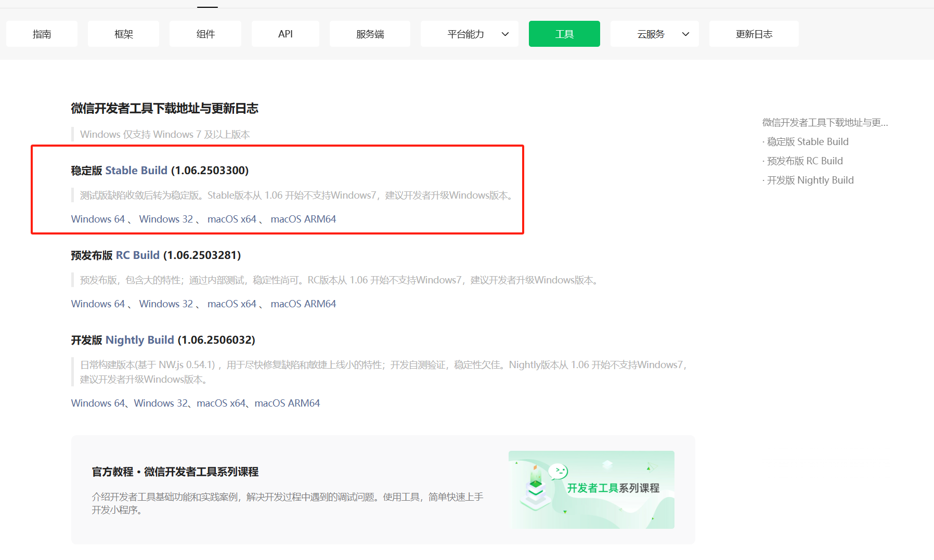
Task: Go to the 组件 tab
Action: (205, 34)
